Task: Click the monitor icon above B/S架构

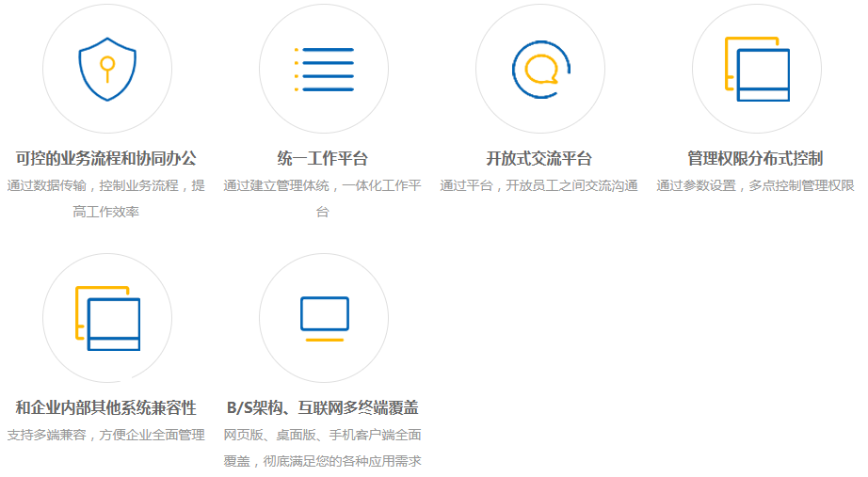Action: (324, 318)
